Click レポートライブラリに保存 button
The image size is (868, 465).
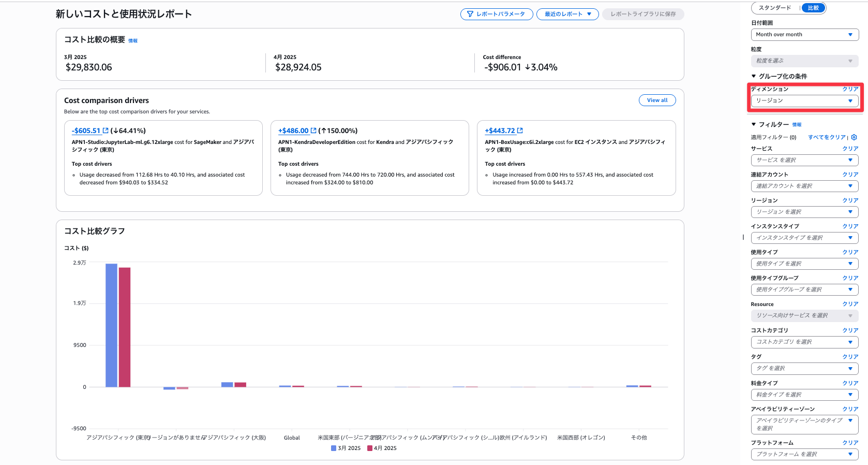click(x=643, y=14)
